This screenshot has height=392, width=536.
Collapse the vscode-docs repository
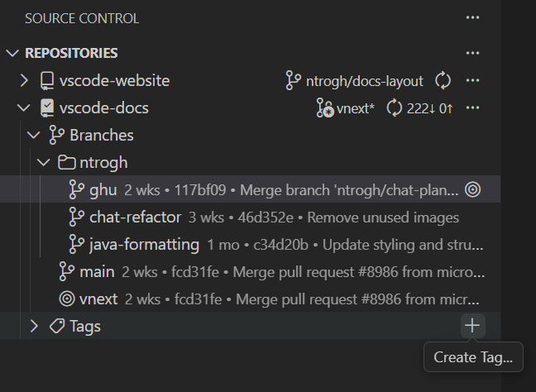(24, 108)
